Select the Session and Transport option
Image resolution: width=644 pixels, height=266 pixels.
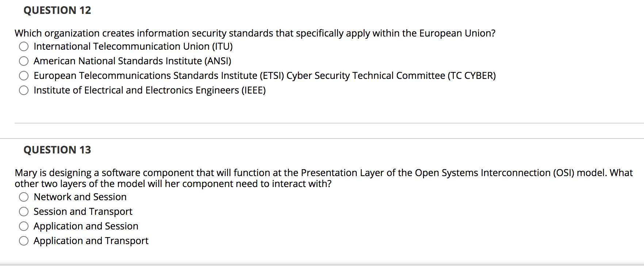coord(23,212)
